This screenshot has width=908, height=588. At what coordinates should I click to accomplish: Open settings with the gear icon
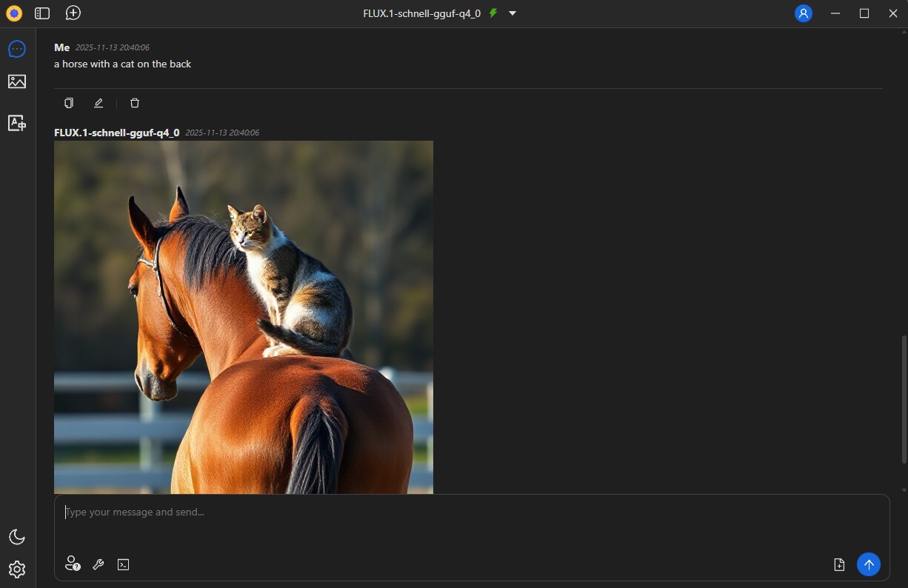pyautogui.click(x=17, y=569)
